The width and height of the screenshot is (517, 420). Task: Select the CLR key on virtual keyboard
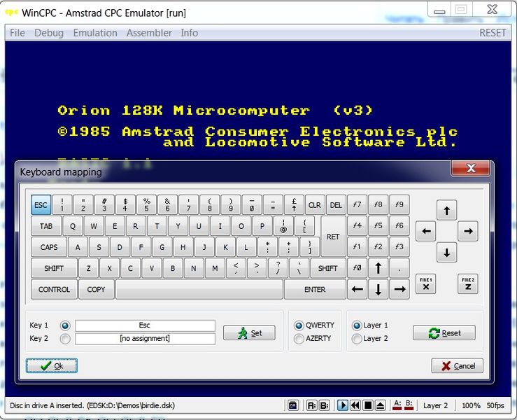315,205
